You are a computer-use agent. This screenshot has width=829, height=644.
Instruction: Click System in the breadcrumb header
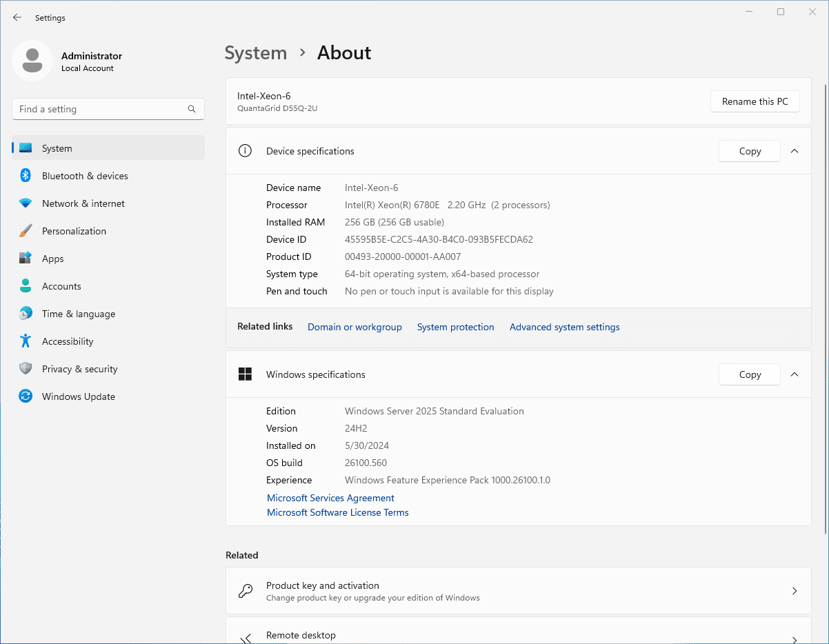pyautogui.click(x=256, y=53)
